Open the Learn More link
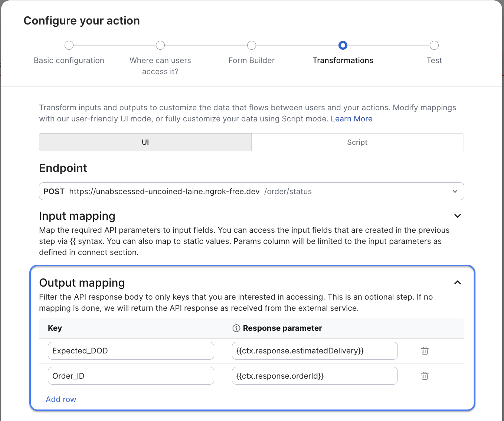 351,119
